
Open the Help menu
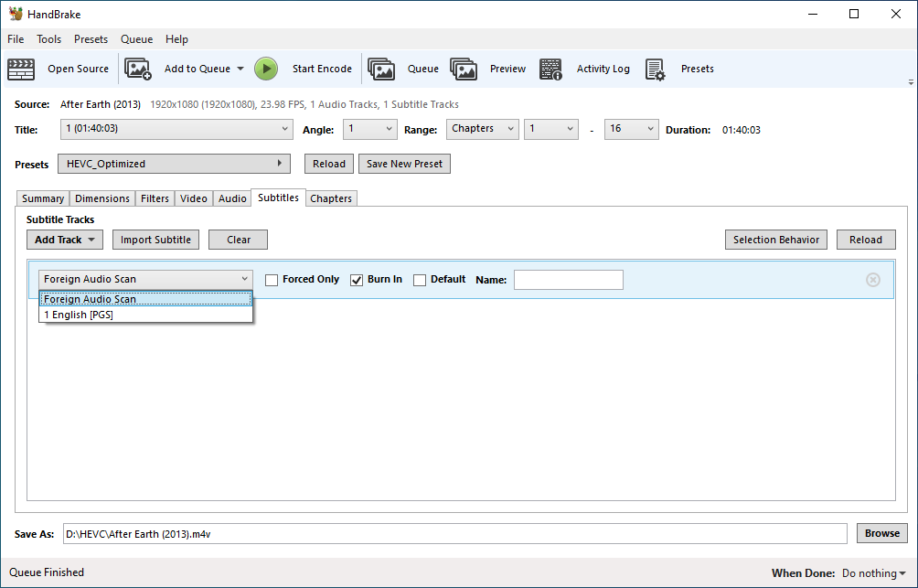pyautogui.click(x=176, y=39)
